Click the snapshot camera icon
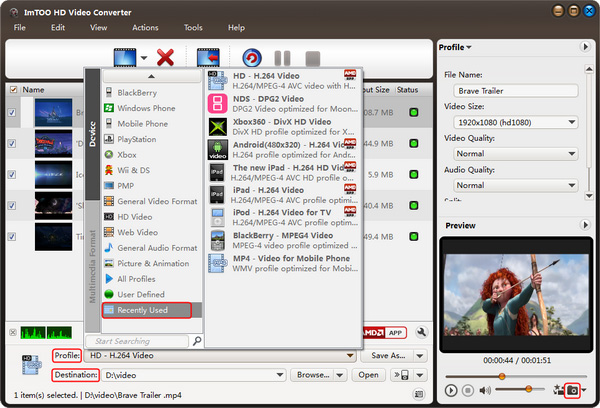Viewport: 600px width, 408px height. click(x=572, y=390)
